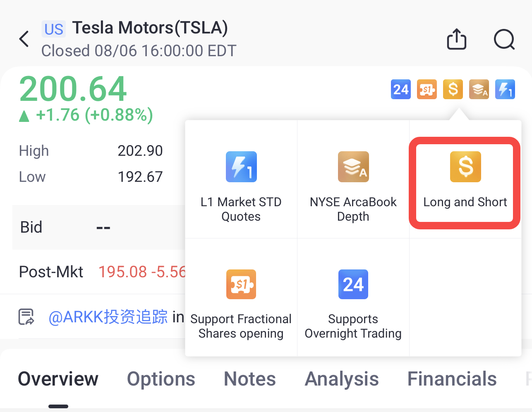
Task: Select Support Fractional Shares opening
Action: (x=241, y=298)
